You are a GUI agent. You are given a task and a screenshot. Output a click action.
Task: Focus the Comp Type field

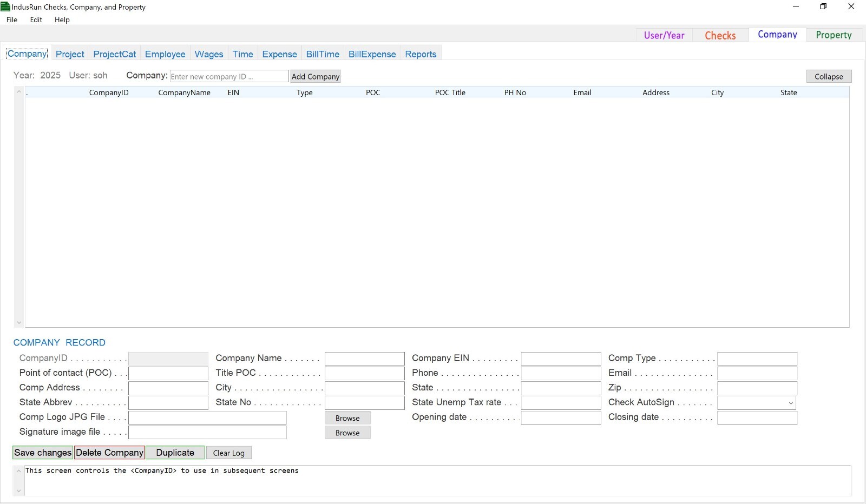[x=757, y=359]
